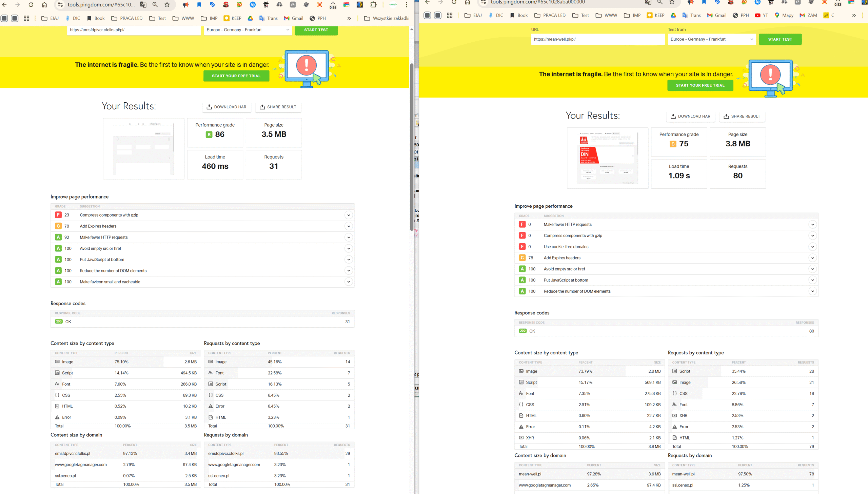Click URL field with mean-well.pl address
868x494 pixels.
click(597, 39)
